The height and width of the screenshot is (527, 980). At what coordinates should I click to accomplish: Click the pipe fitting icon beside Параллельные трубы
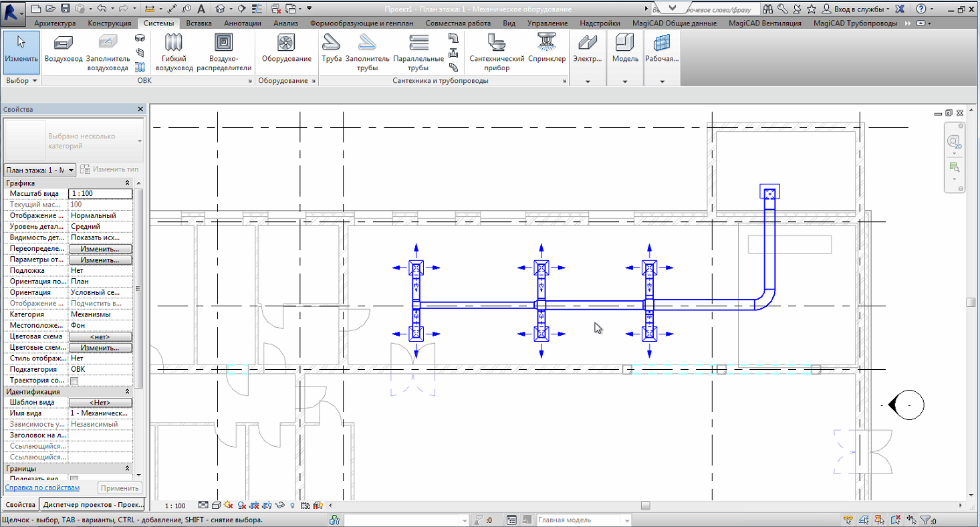tap(454, 39)
